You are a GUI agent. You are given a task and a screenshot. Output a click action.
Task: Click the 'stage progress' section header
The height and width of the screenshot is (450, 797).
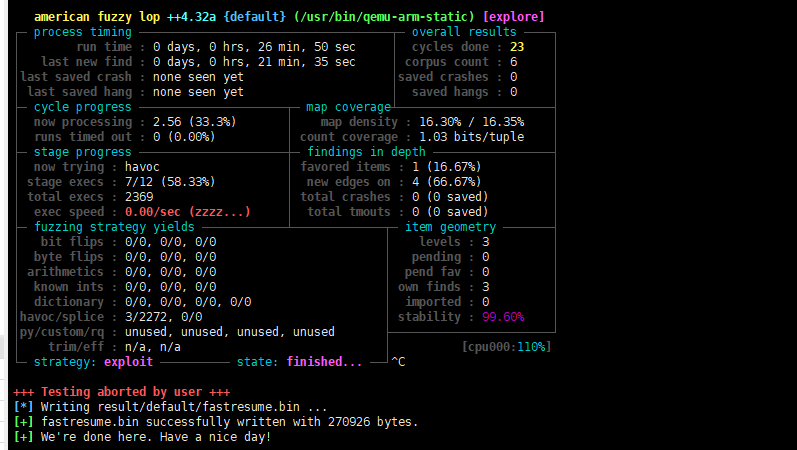(x=83, y=152)
